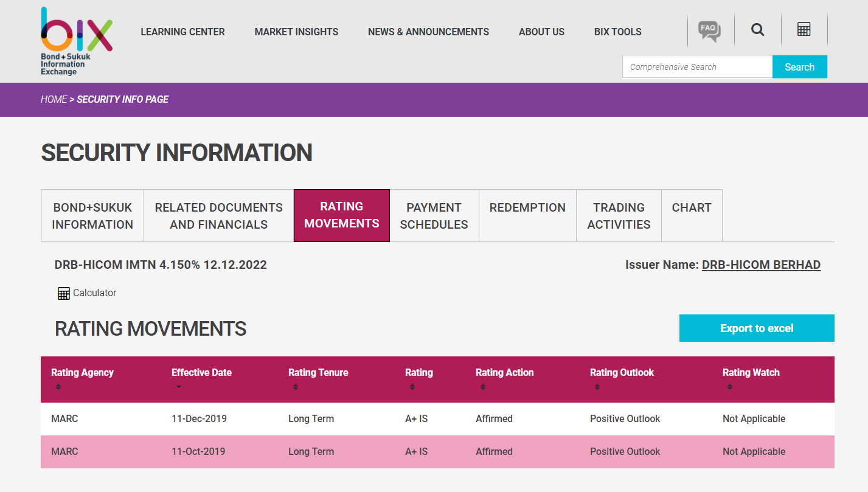The width and height of the screenshot is (868, 492).
Task: Select the 11-Oct-2019 effective date cell
Action: click(198, 452)
